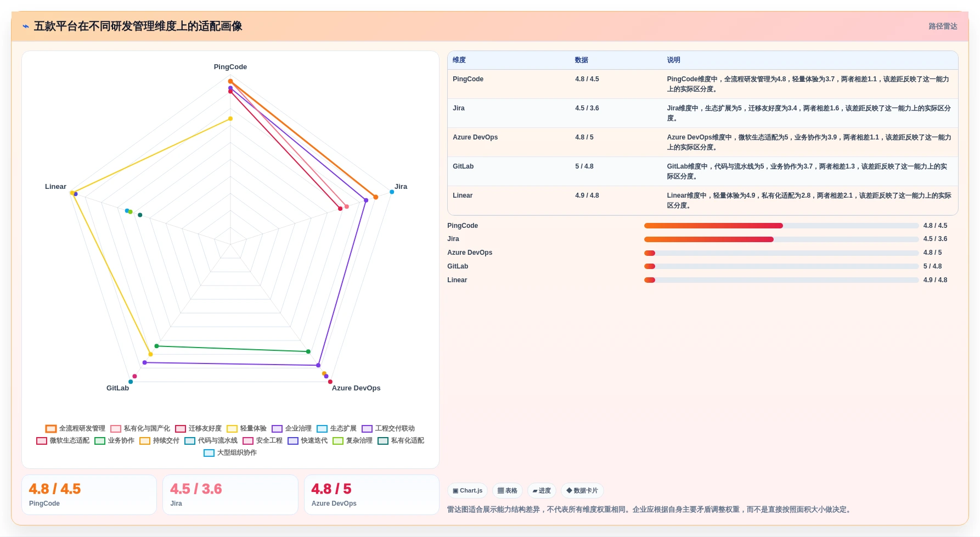Click the Azure DevOps维度中 description in table

pyautogui.click(x=809, y=142)
